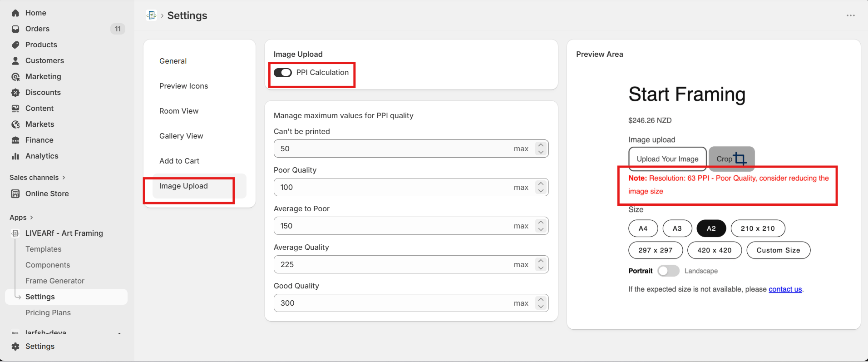The image size is (868, 362).
Task: Click the Products tag icon
Action: (x=15, y=45)
